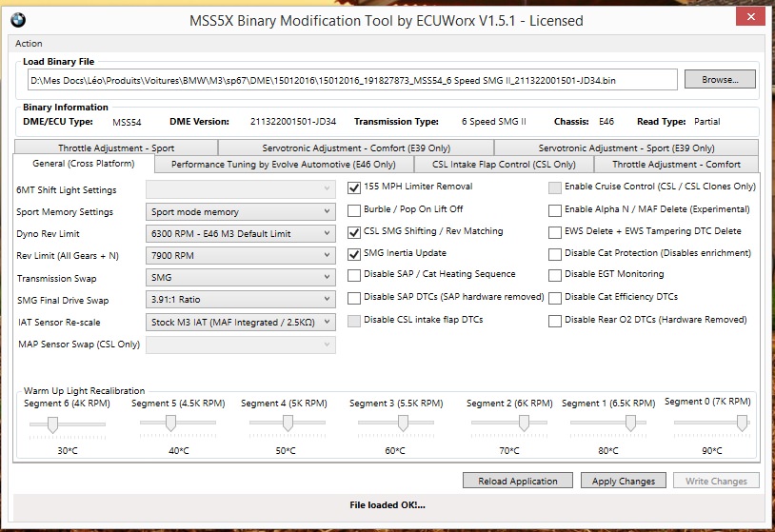Check Disable SAP DTCs (SAP hardware removed)
This screenshot has height=532, width=775.
354,298
